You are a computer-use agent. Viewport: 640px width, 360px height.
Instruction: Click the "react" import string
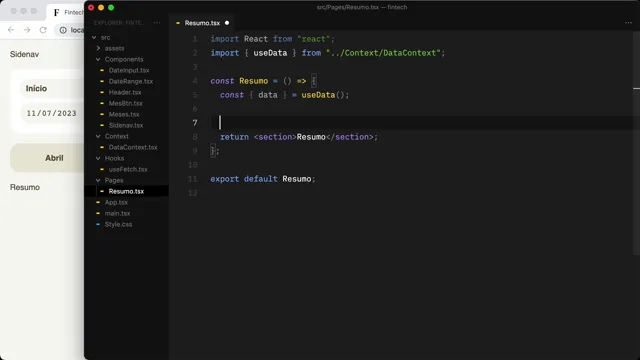(313, 39)
